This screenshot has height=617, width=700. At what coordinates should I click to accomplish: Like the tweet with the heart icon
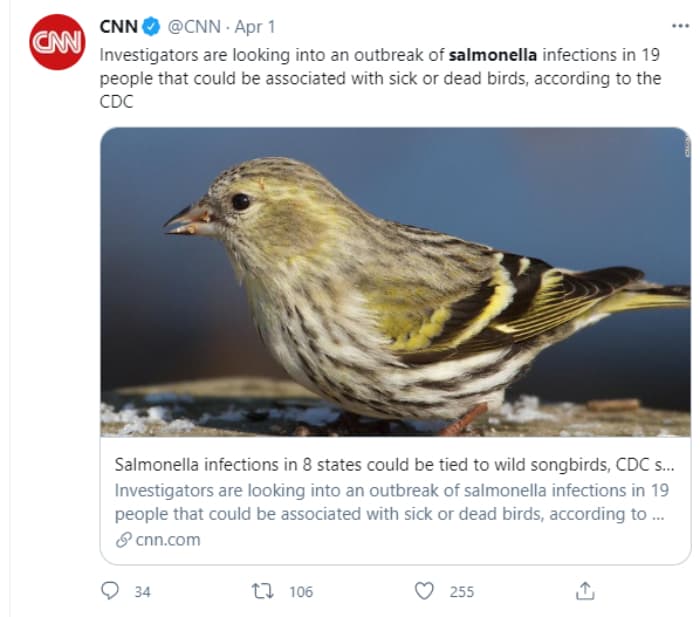(424, 591)
